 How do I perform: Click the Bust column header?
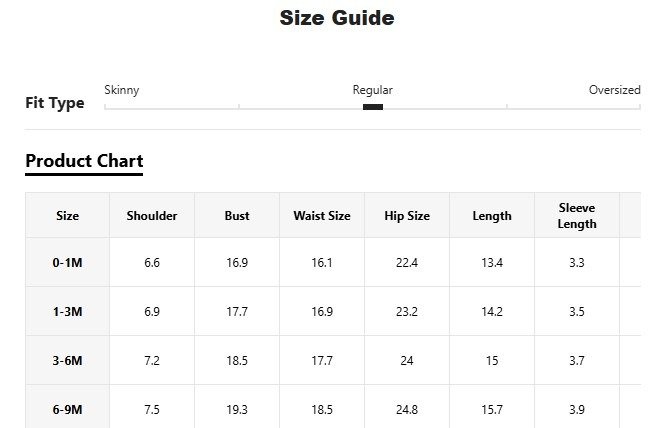click(x=237, y=216)
